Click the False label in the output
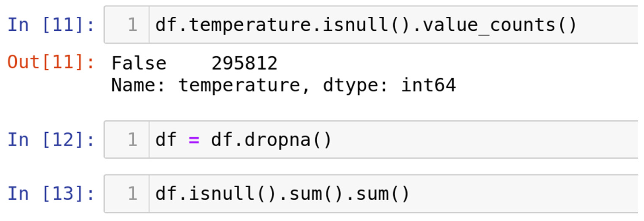The width and height of the screenshot is (644, 221). coord(139,63)
